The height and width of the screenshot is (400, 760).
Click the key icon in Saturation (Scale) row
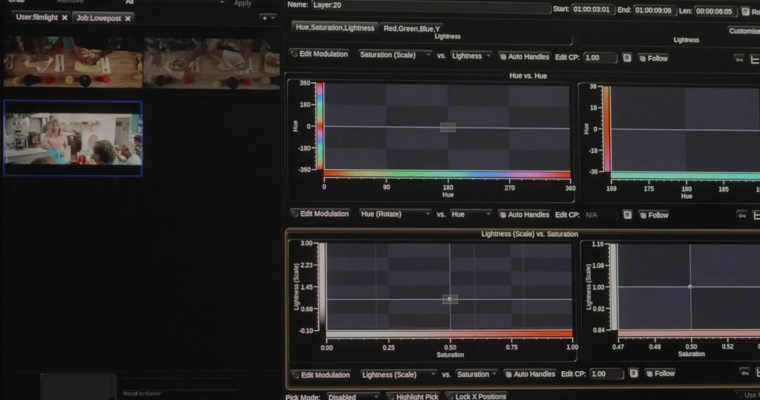(x=739, y=60)
